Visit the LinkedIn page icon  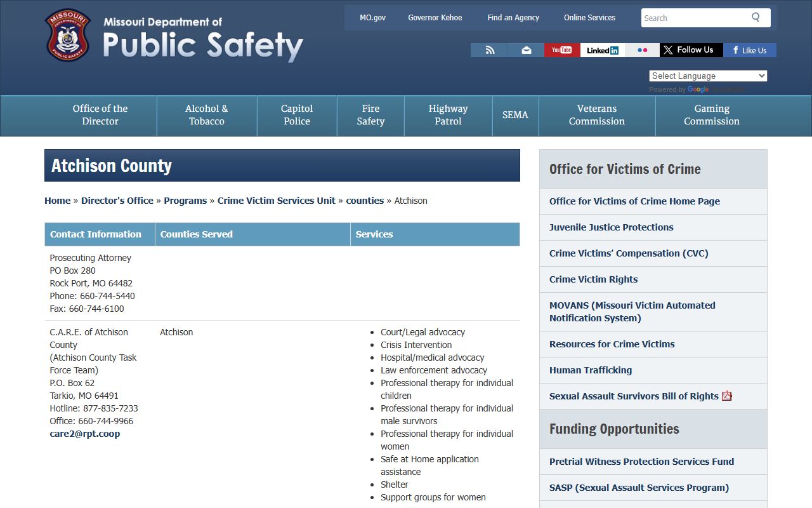[x=603, y=50]
